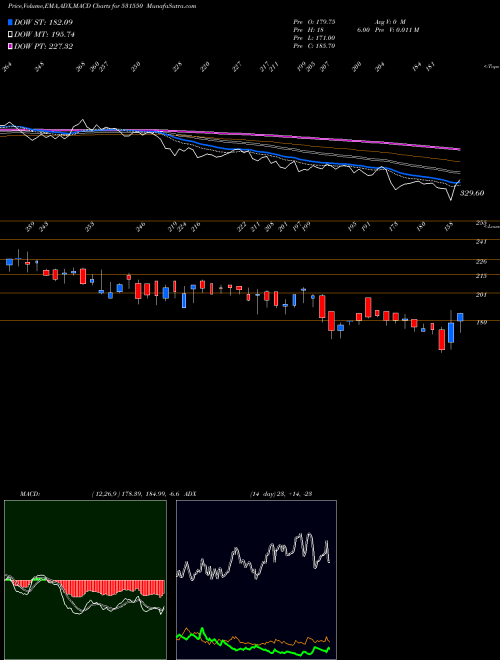Click the 201 price axis label
The height and width of the screenshot is (660, 500).
481,295
